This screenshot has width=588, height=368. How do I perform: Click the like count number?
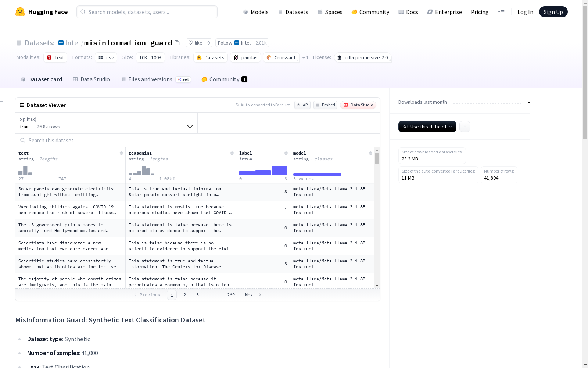(x=208, y=43)
